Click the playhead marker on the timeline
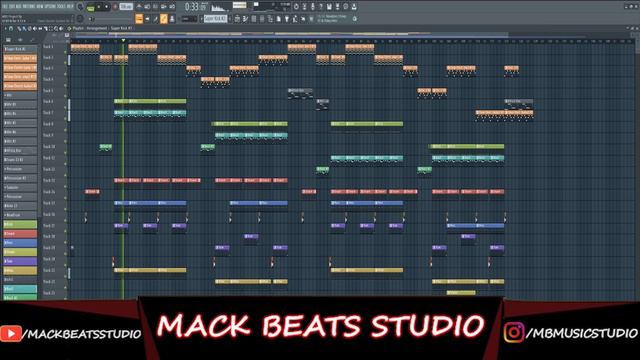This screenshot has width=640, height=360. tap(123, 40)
